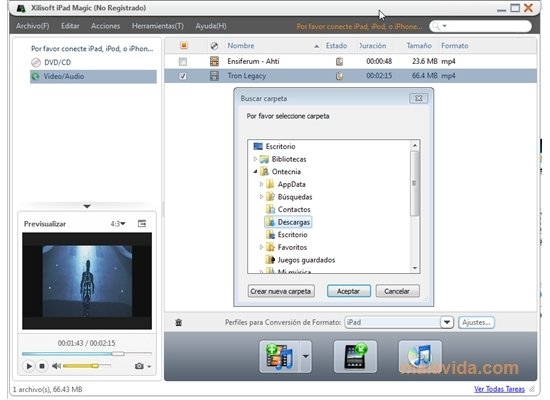Screen dimensions: 550x400
Task: Expand the Favoritos folder node
Action: coord(261,247)
